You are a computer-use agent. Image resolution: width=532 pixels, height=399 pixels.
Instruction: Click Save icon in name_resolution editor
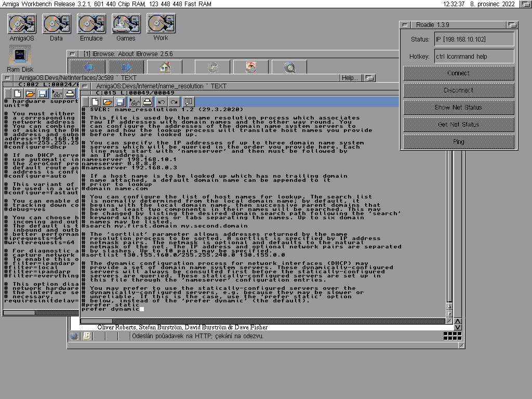[x=120, y=102]
